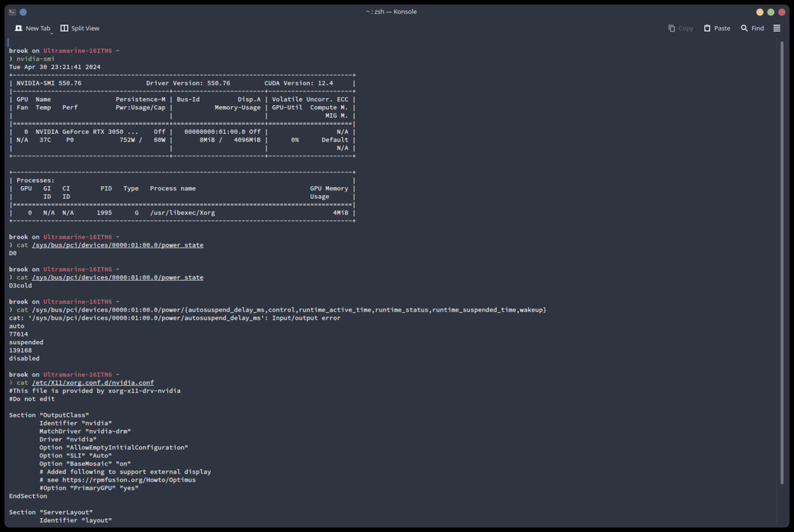Click the date line 'Tue Apr 30 23:21:41 2024'
Viewport: 794px width, 532px height.
coord(55,67)
